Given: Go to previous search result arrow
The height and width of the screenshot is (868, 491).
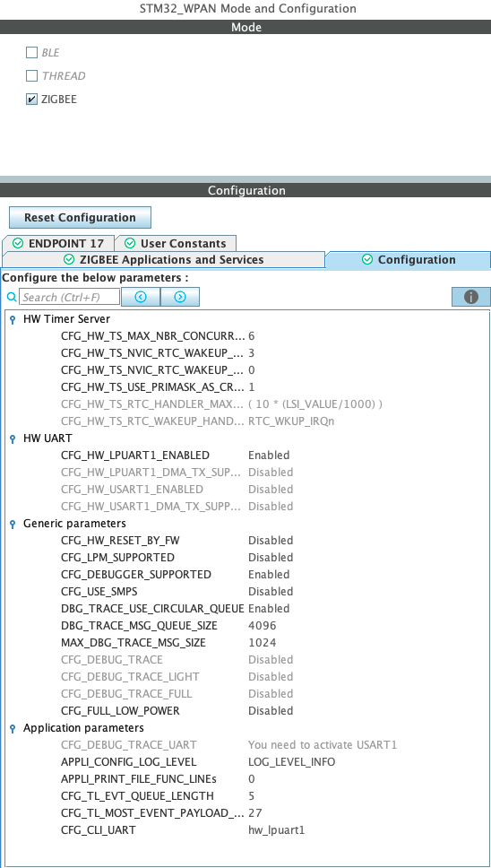Looking at the screenshot, I should pos(141,298).
